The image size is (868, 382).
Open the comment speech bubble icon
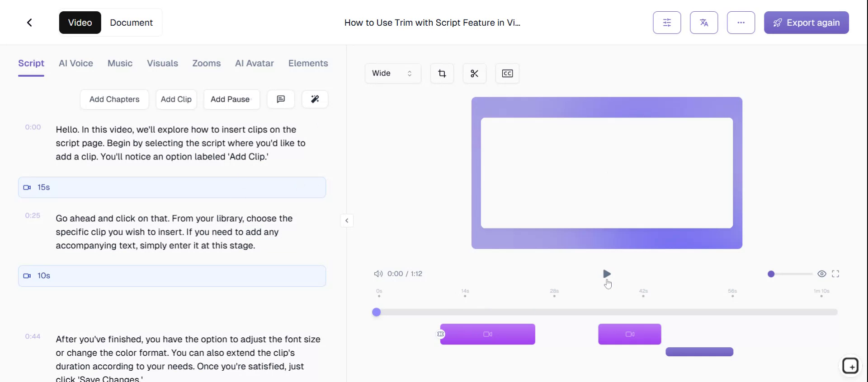coord(281,99)
